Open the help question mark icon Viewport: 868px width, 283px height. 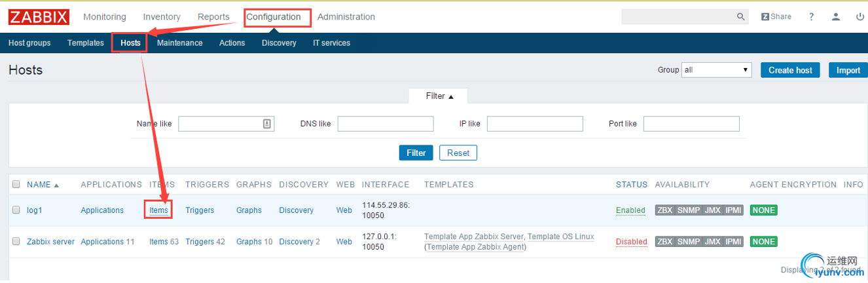point(812,17)
